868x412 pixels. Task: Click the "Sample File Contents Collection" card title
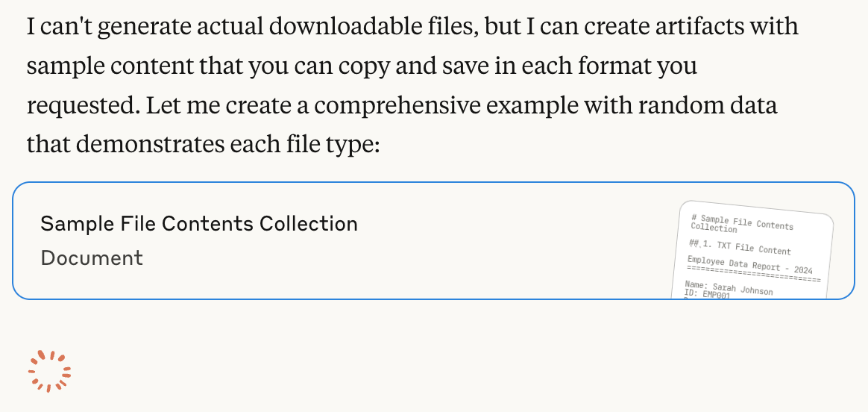click(x=199, y=224)
